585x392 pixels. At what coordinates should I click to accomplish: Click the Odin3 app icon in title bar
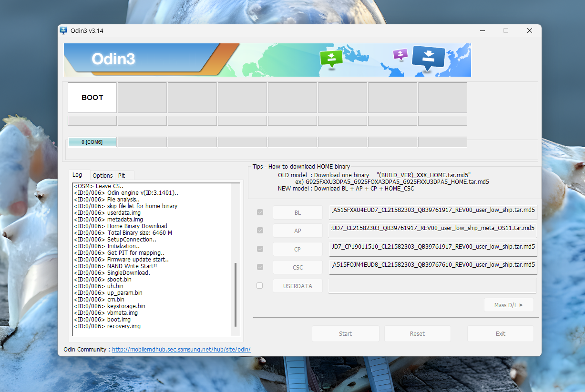click(x=63, y=30)
